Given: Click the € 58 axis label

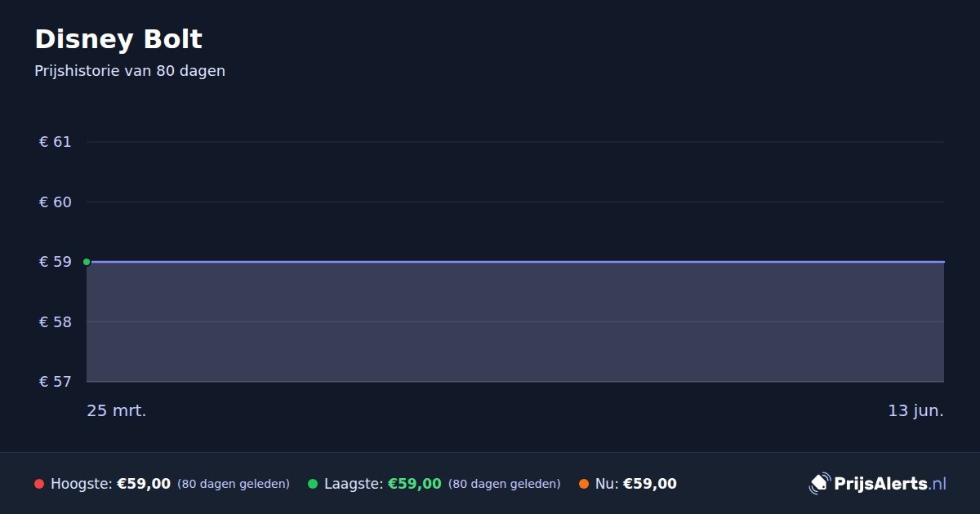Looking at the screenshot, I should pyautogui.click(x=56, y=321).
